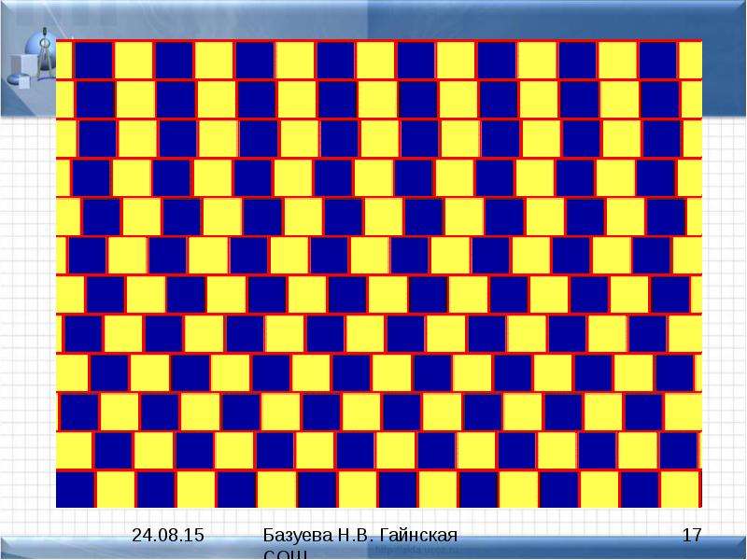Select the café wall illusion image
Image resolution: width=747 pixels, height=560 pixels.
click(379, 273)
